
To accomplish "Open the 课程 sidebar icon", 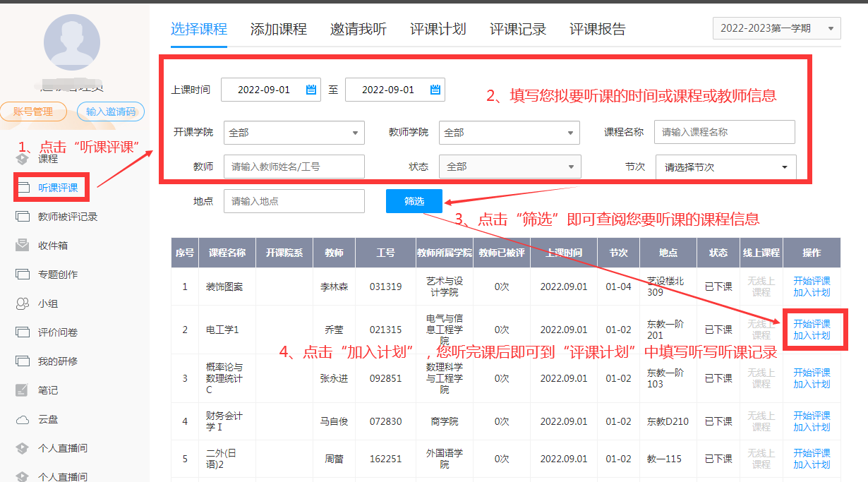I will point(23,159).
